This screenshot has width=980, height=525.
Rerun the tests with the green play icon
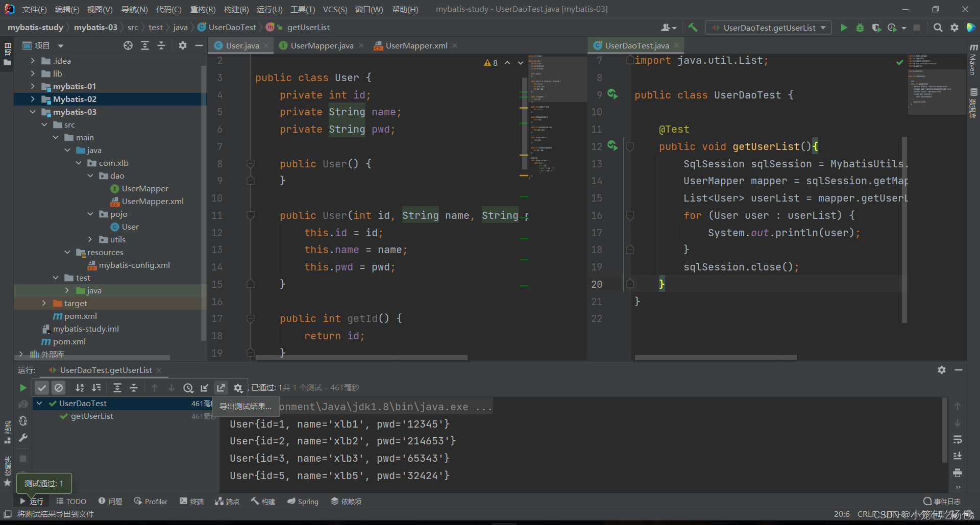(23, 388)
